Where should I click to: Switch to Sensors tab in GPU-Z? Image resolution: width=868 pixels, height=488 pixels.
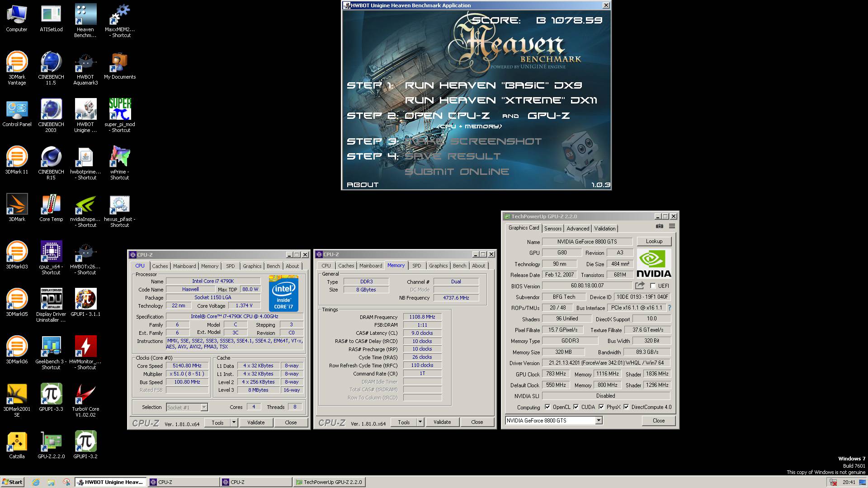click(x=553, y=229)
